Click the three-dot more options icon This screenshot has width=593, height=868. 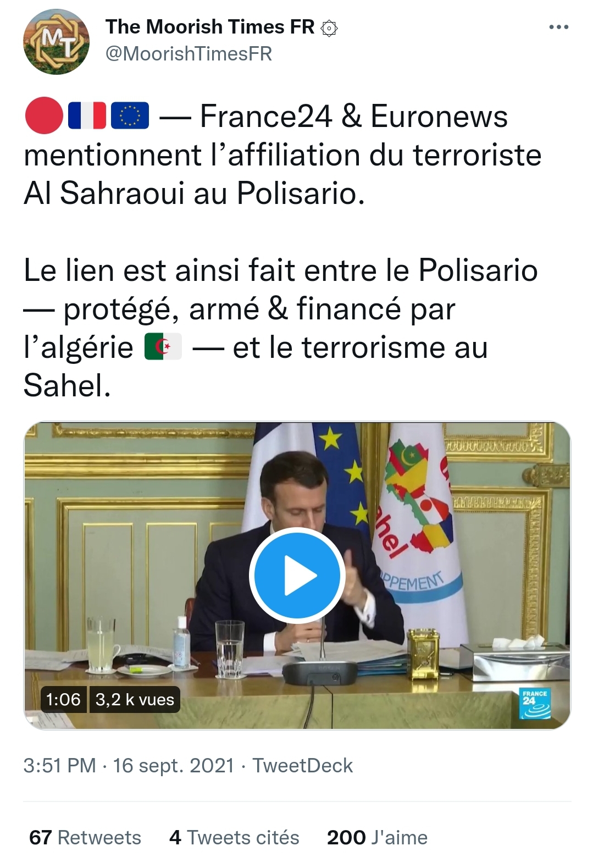[x=558, y=27]
